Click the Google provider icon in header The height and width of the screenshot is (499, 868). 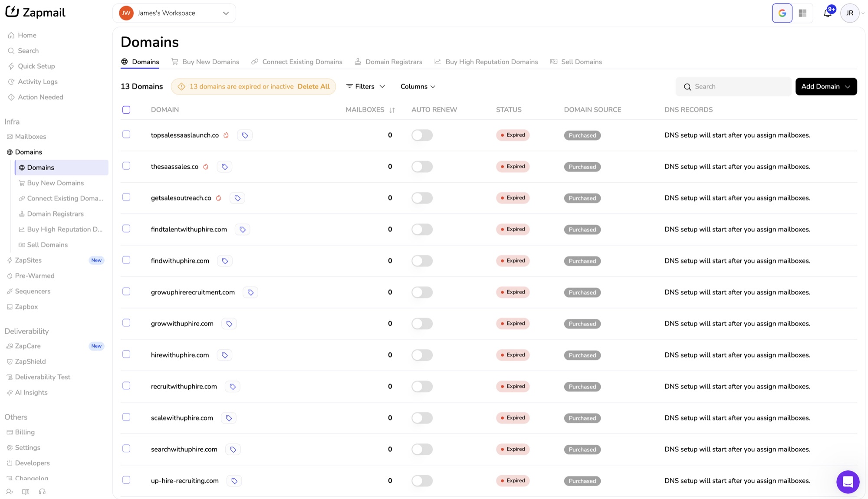tap(782, 13)
